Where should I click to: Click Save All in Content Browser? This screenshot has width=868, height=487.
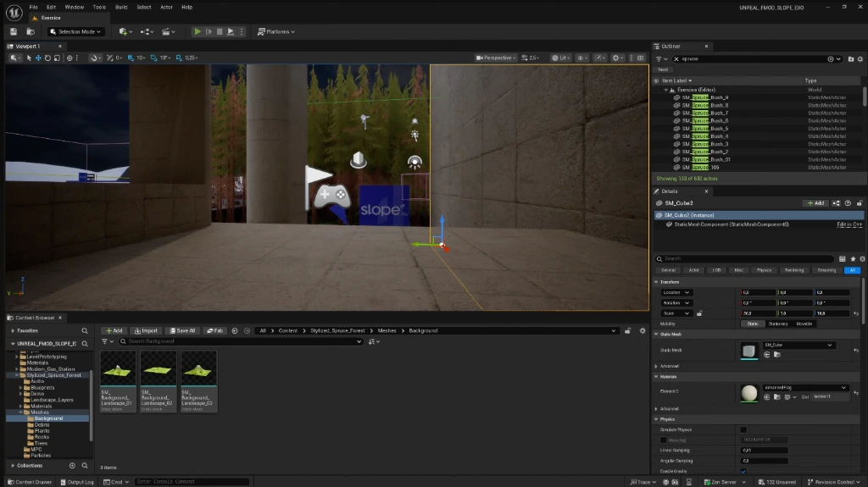(x=183, y=330)
